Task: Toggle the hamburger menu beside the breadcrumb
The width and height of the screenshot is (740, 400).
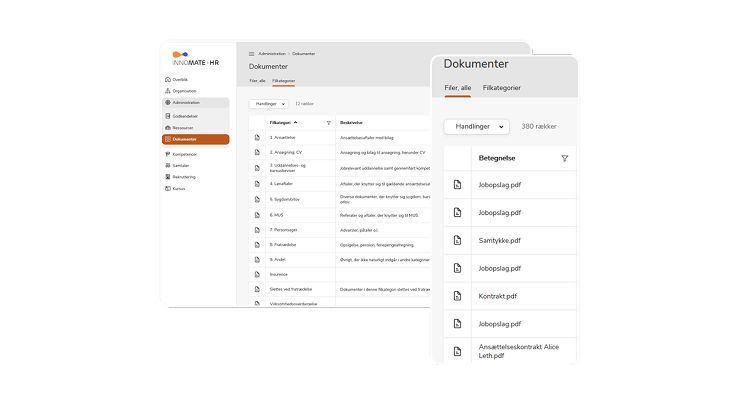Action: (251, 53)
